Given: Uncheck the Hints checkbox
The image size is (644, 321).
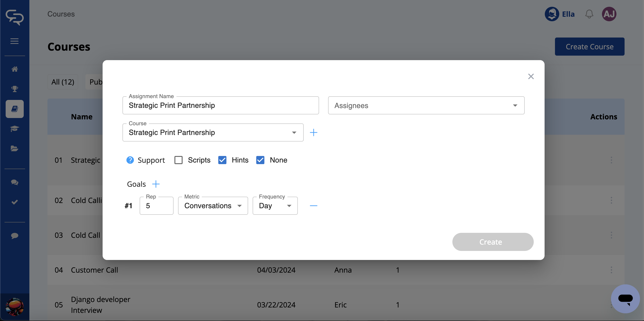Looking at the screenshot, I should [x=222, y=160].
